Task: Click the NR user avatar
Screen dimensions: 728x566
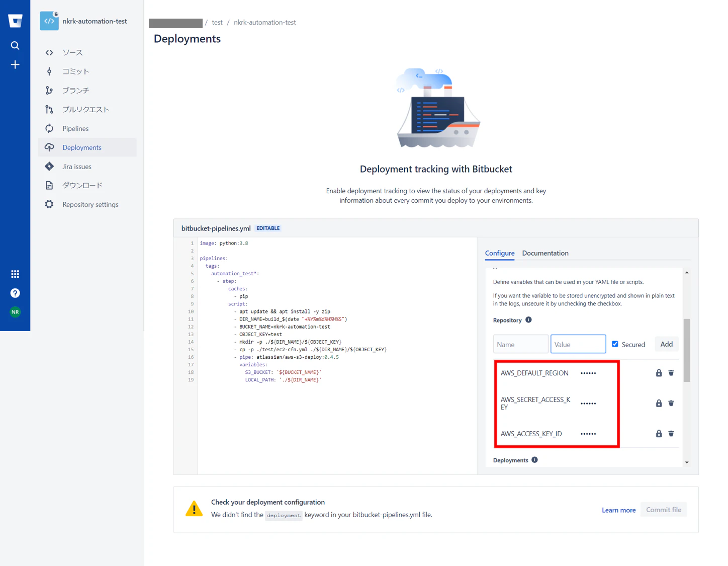Action: click(x=15, y=312)
